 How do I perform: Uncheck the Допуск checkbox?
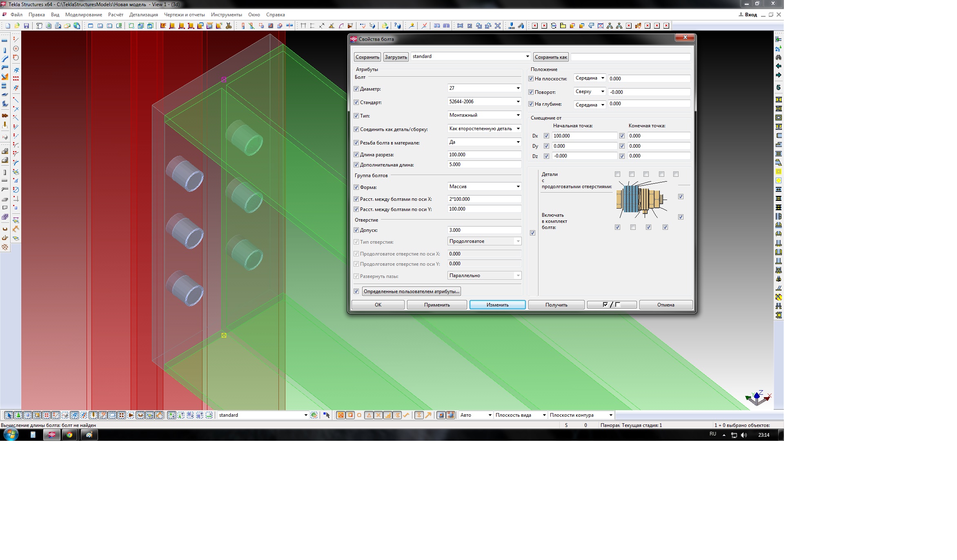(356, 230)
